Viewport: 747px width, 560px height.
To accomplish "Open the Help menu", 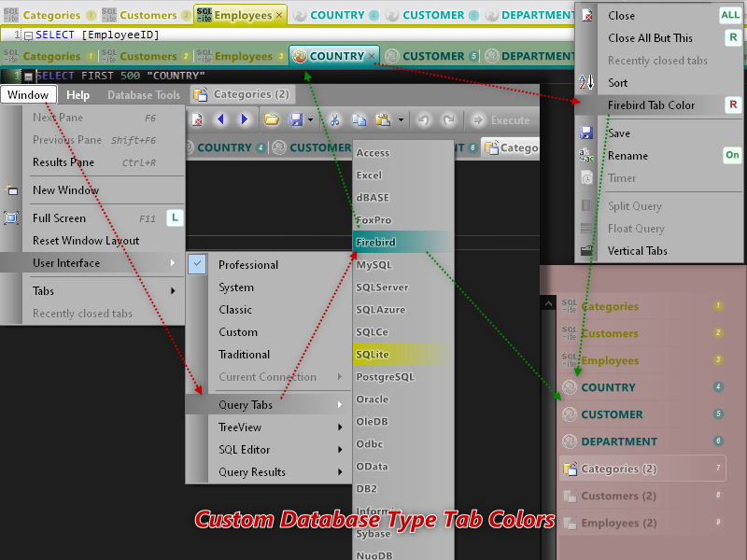I will (78, 95).
